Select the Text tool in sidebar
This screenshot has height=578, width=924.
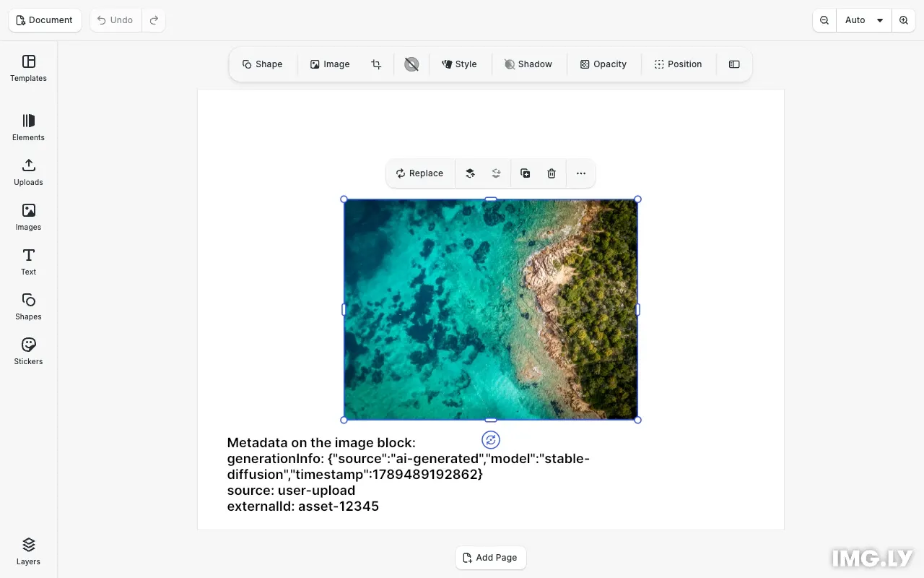click(x=28, y=262)
